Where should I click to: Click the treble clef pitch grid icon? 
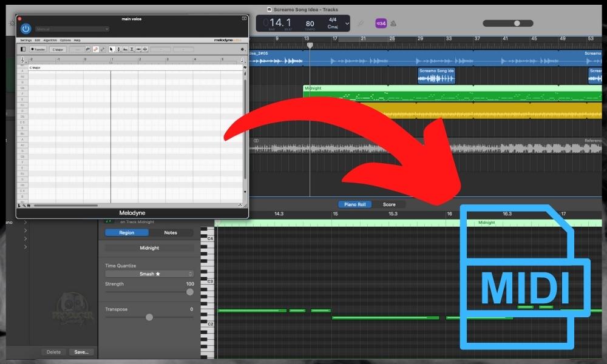point(22,60)
